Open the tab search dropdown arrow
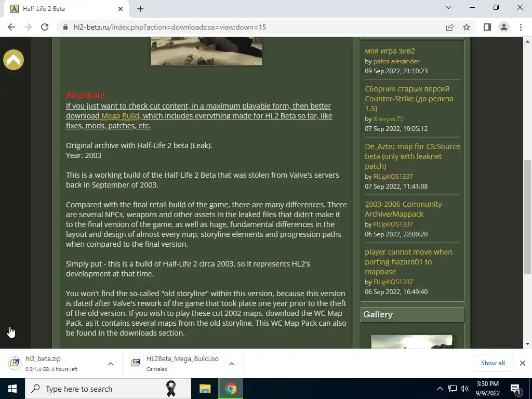Image resolution: width=532 pixels, height=399 pixels. pos(448,7)
